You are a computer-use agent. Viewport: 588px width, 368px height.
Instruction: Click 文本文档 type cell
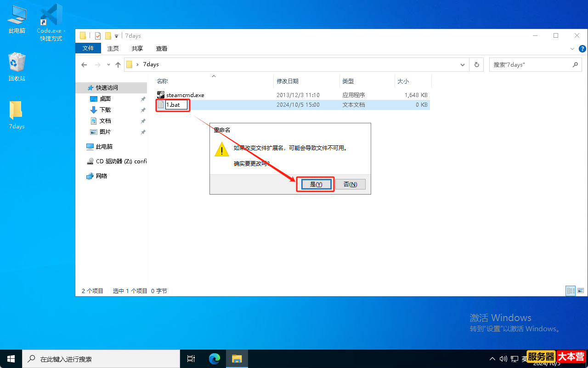(x=354, y=105)
